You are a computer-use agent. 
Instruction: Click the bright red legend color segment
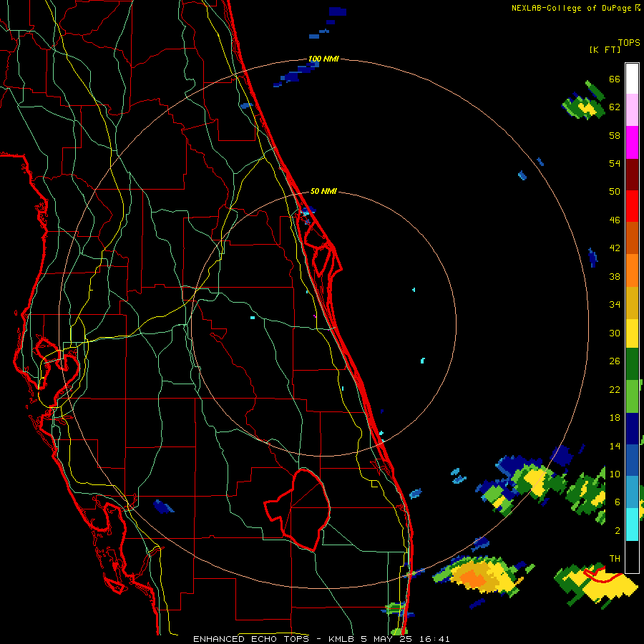point(632,206)
